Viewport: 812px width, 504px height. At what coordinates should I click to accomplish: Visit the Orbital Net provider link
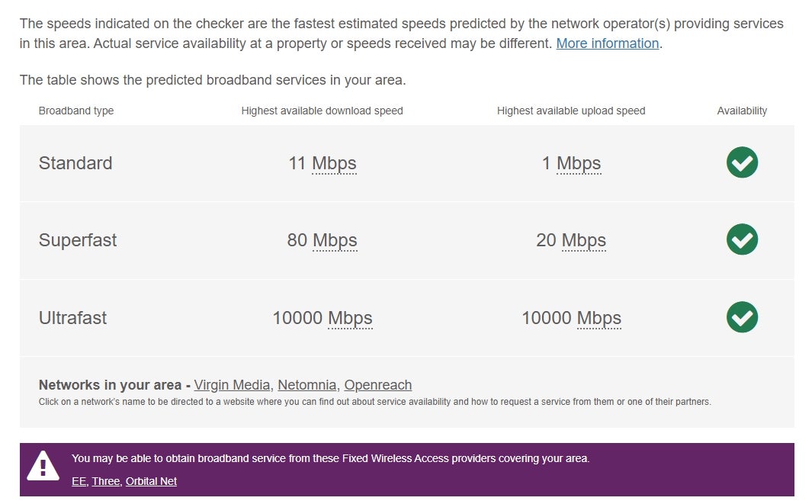[x=151, y=481]
